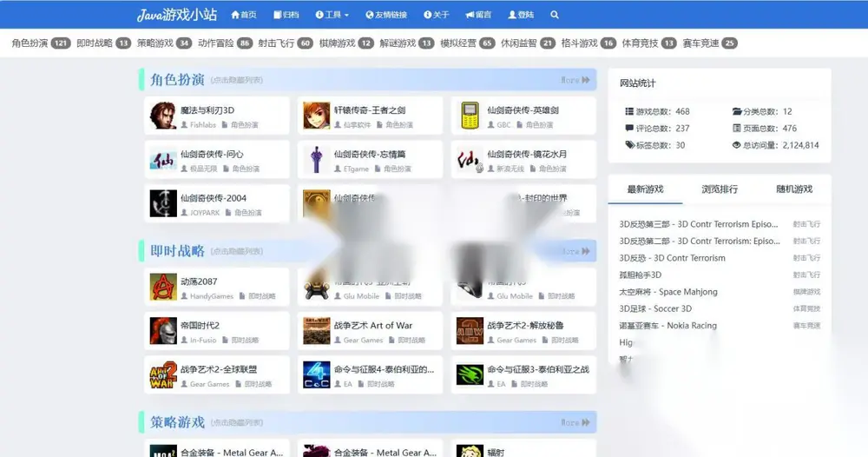The image size is (868, 457).
Task: Open the 命令与征服3-泰伯利亚之战 game icon
Action: [470, 374]
